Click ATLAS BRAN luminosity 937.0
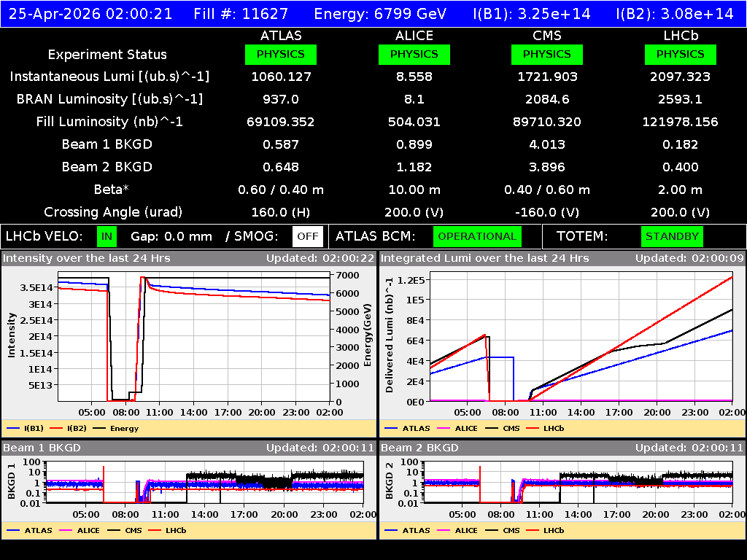The height and width of the screenshot is (560, 747). (281, 99)
